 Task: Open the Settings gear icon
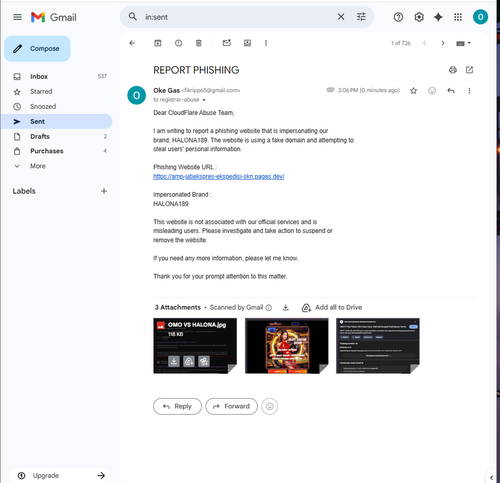[419, 17]
